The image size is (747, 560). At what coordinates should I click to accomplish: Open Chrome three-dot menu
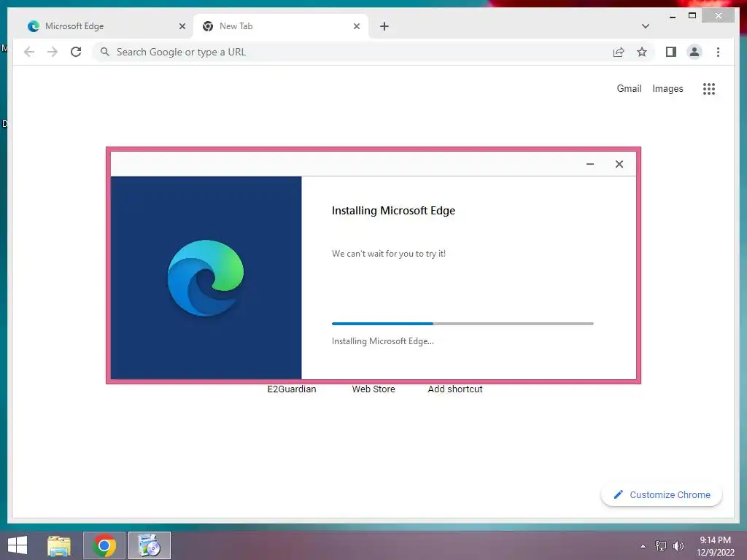718,52
